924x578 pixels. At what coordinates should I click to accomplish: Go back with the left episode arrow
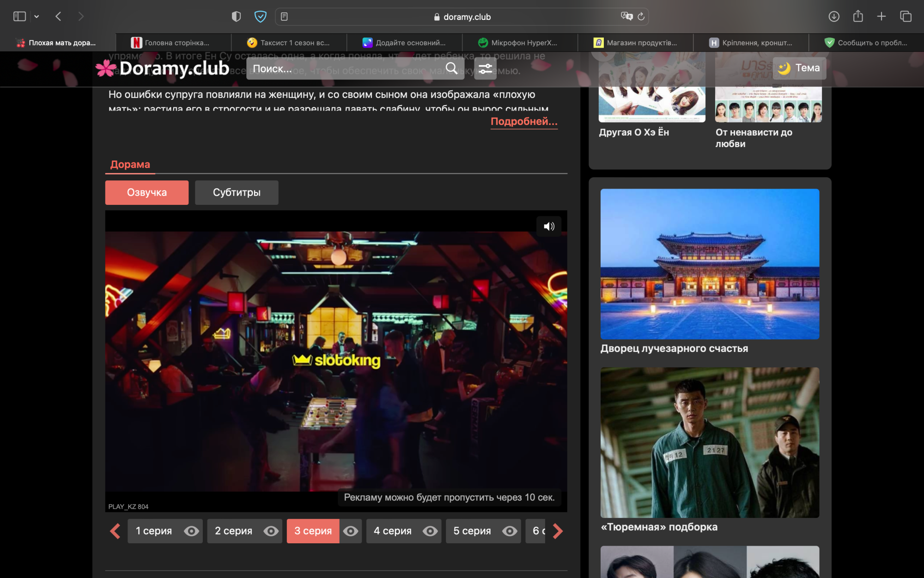click(115, 531)
